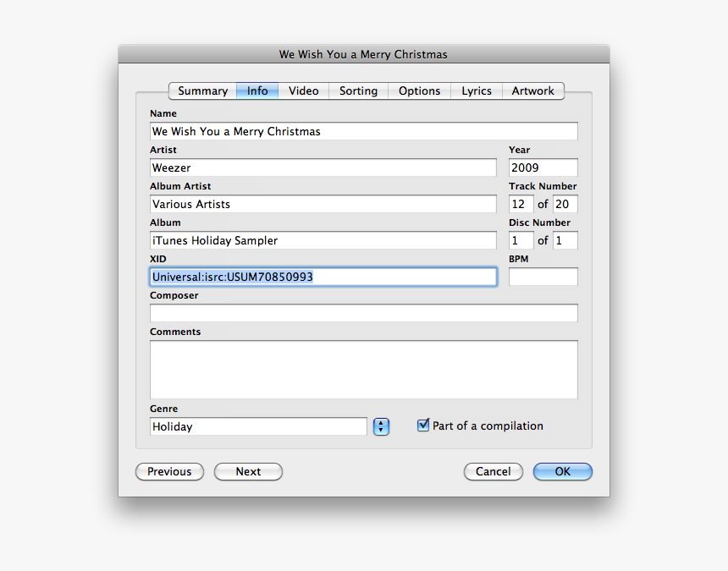Open the Genre selection stepper
Viewport: 728px width, 571px height.
point(380,426)
